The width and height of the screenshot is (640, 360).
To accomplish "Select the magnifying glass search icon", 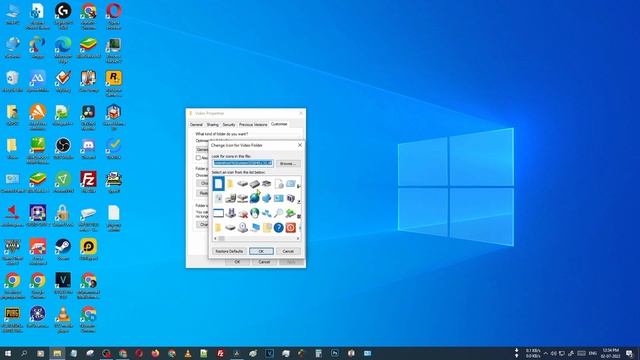I will (278, 213).
